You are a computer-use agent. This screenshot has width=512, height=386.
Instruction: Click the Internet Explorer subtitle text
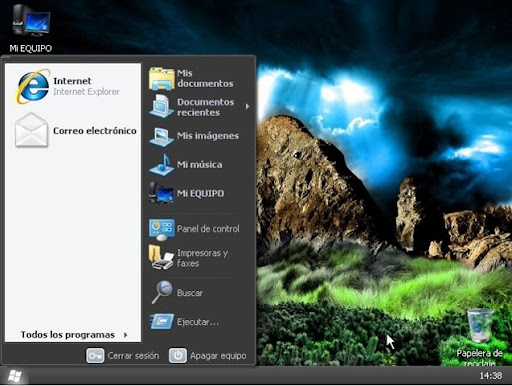[86, 92]
